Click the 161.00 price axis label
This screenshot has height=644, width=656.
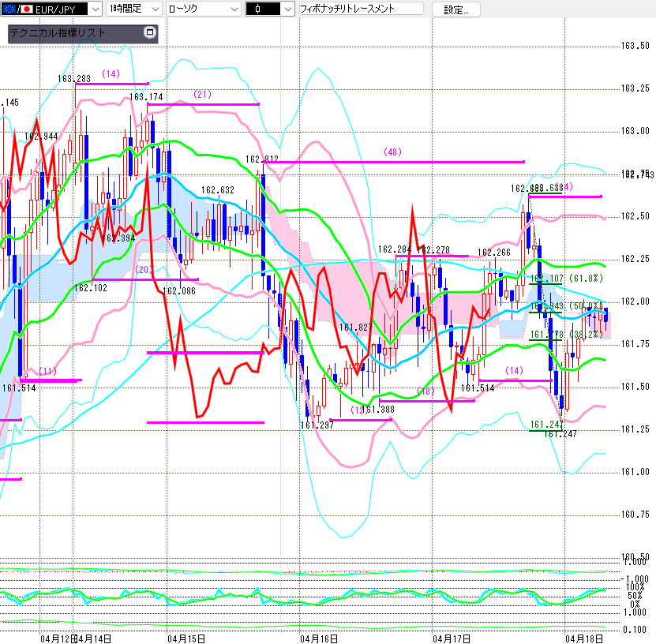(635, 472)
